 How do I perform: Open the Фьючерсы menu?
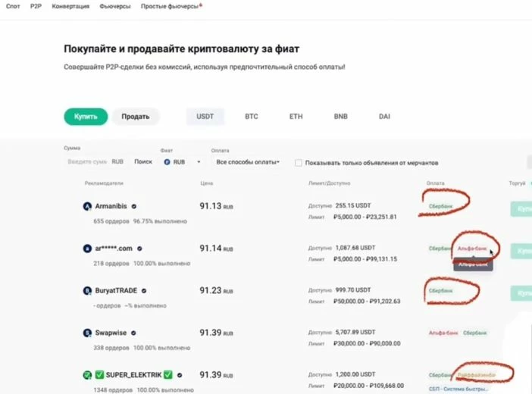(115, 6)
